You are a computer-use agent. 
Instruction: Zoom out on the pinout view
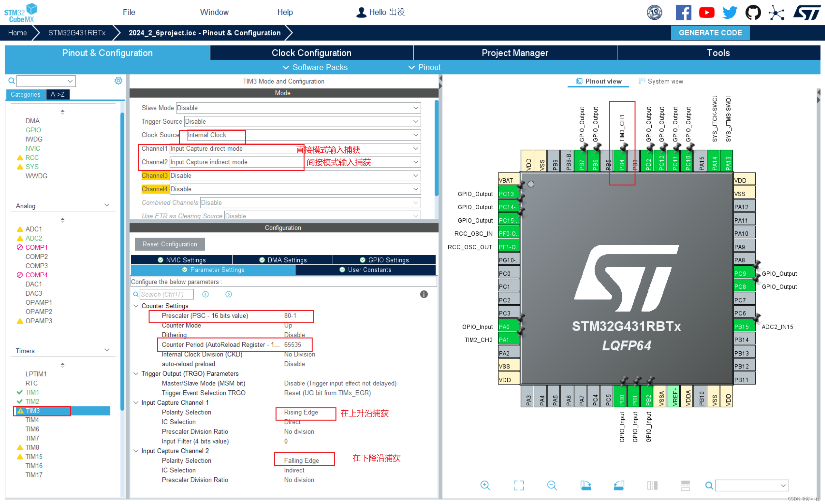pyautogui.click(x=552, y=485)
